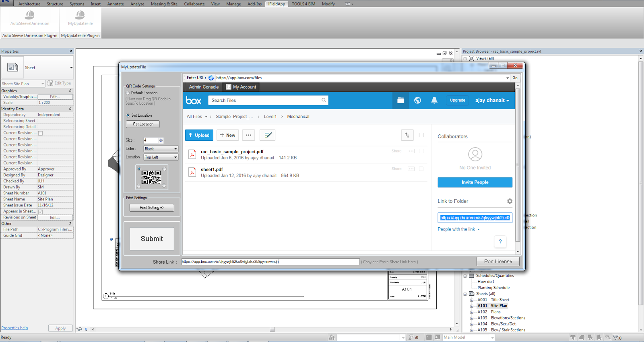Click the PDF icon for rac_basic_sample_project.pdf
Screen dimensions: 644x342
click(x=192, y=155)
